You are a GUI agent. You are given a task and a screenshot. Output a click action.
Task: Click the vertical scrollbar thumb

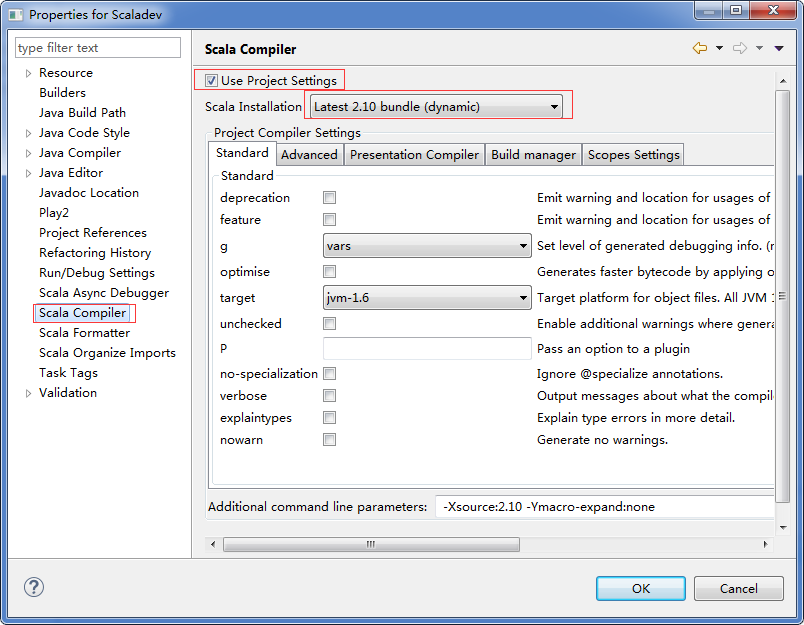pos(783,296)
